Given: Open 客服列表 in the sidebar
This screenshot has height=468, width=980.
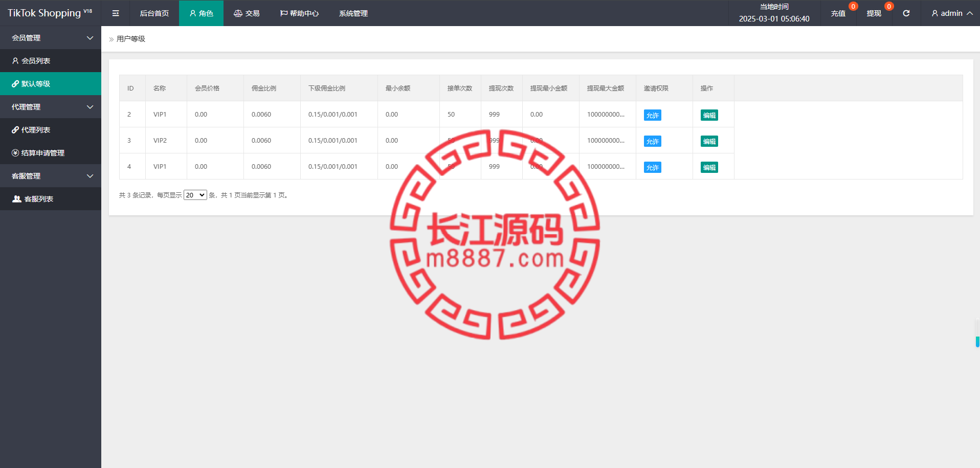Looking at the screenshot, I should click(x=51, y=199).
